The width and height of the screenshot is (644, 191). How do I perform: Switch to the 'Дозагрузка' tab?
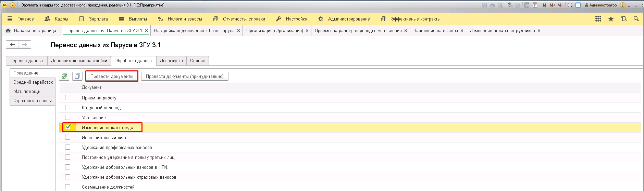[x=171, y=61]
